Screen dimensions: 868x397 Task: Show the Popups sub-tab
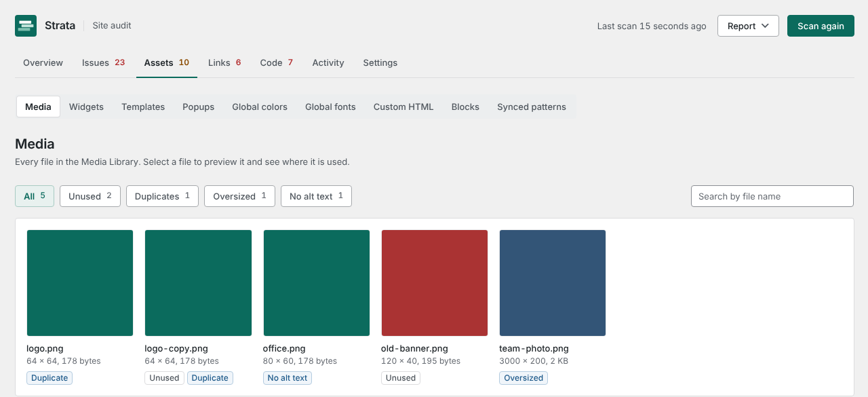[198, 107]
